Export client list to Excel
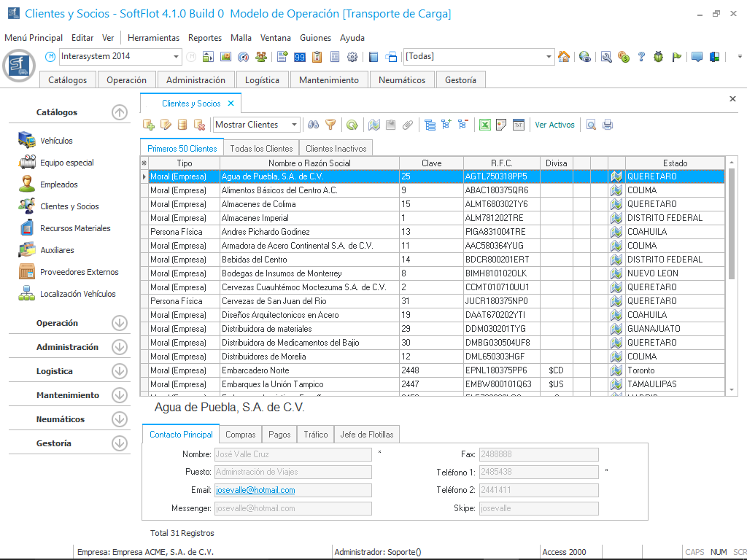Screen dimensions: 747x560 (x=484, y=125)
